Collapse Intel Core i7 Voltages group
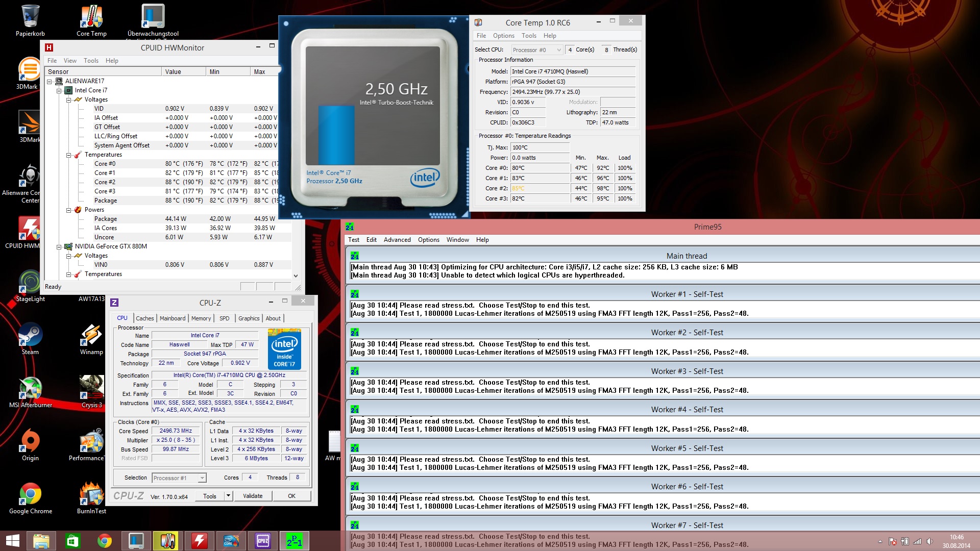This screenshot has height=551, width=980. pos(69,99)
